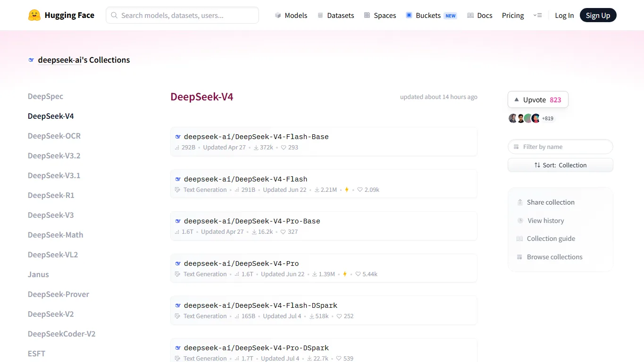Open the Spaces navigation item
The image size is (644, 362).
380,16
